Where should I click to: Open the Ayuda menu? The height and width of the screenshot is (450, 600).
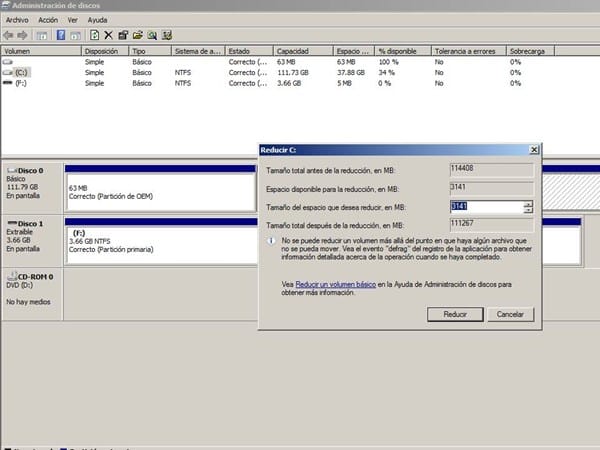[x=98, y=20]
